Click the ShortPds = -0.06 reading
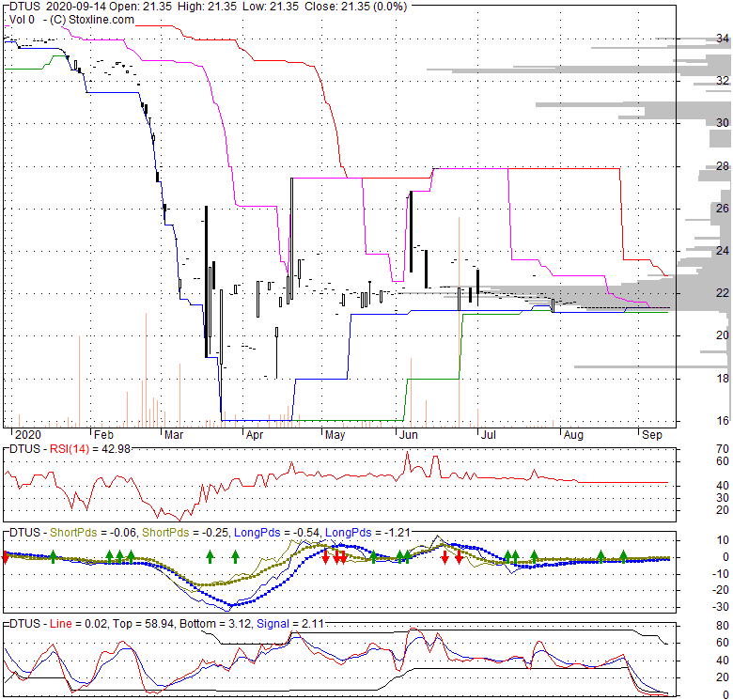The image size is (733, 700). [92, 533]
